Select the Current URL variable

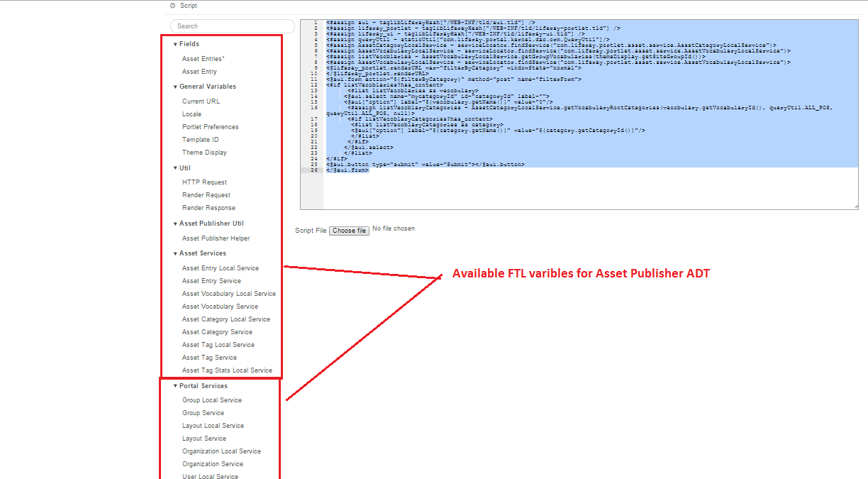pos(199,101)
